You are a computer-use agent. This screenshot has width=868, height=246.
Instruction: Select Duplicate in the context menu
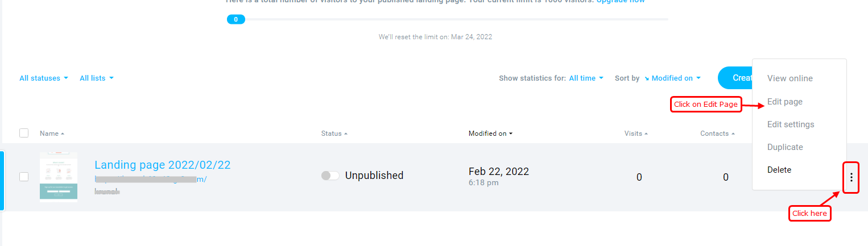785,147
